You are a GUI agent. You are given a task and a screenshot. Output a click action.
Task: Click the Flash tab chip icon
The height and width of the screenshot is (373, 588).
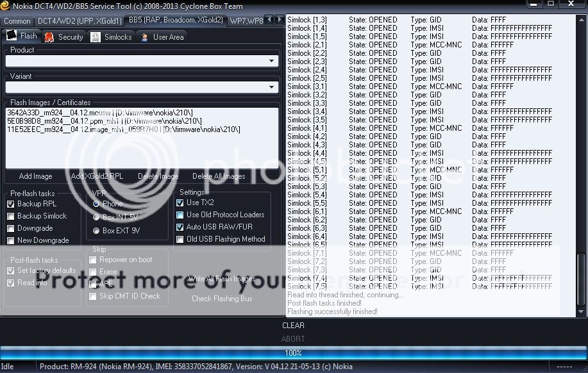12,37
